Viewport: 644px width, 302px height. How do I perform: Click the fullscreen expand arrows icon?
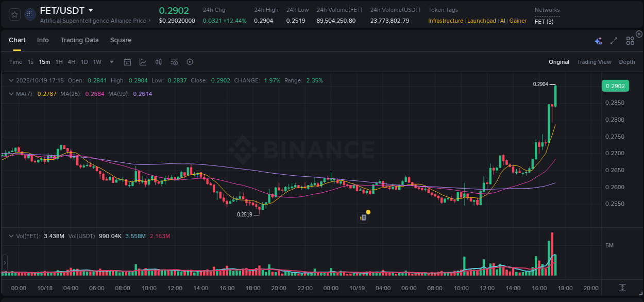pyautogui.click(x=613, y=41)
